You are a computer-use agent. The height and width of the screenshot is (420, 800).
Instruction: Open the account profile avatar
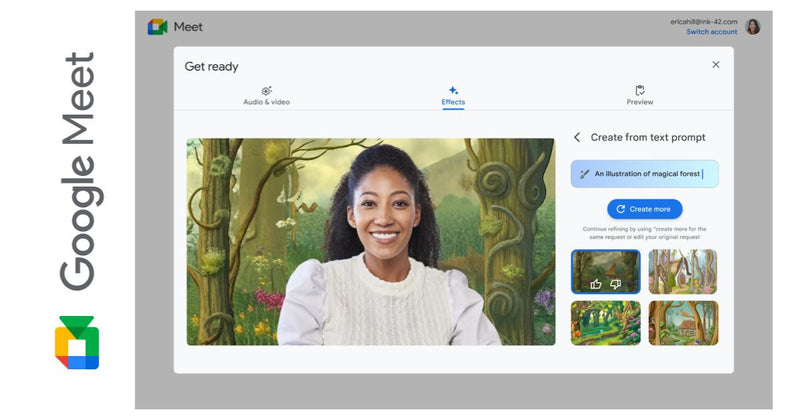point(753,27)
